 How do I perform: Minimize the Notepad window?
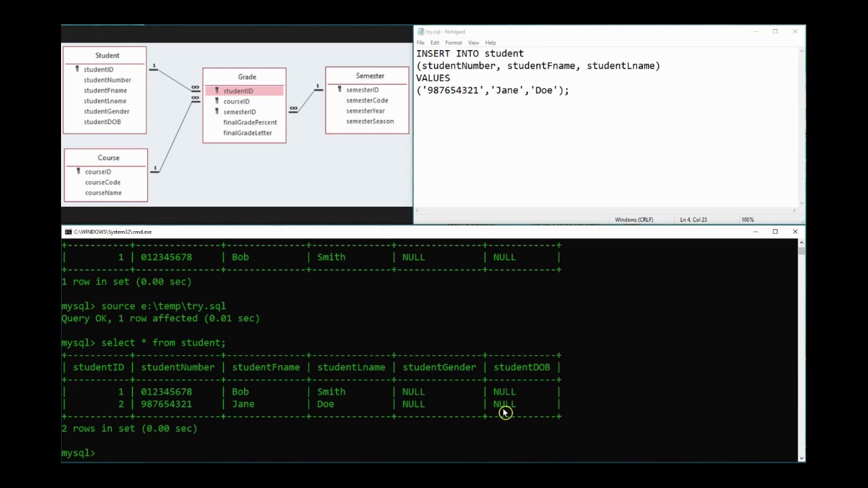(755, 32)
